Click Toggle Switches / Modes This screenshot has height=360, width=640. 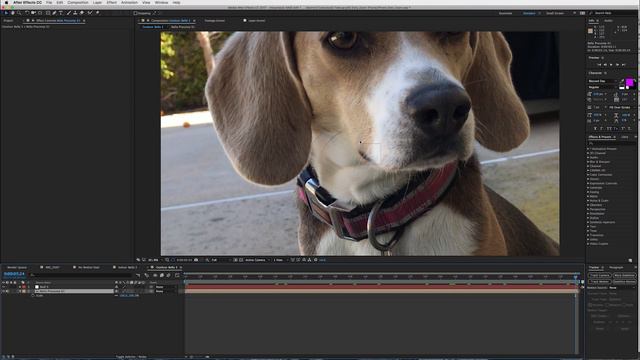coord(131,357)
